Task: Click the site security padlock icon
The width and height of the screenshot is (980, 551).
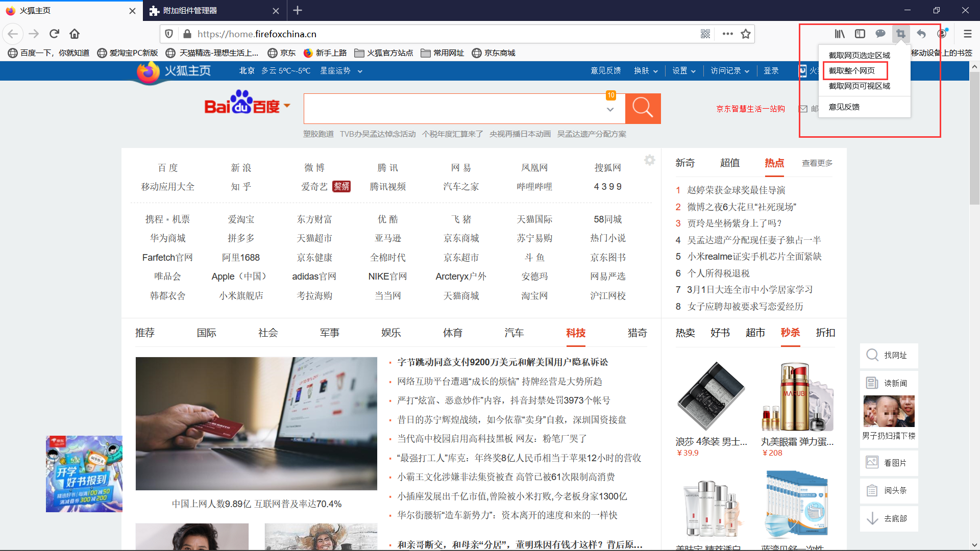Action: pyautogui.click(x=187, y=34)
